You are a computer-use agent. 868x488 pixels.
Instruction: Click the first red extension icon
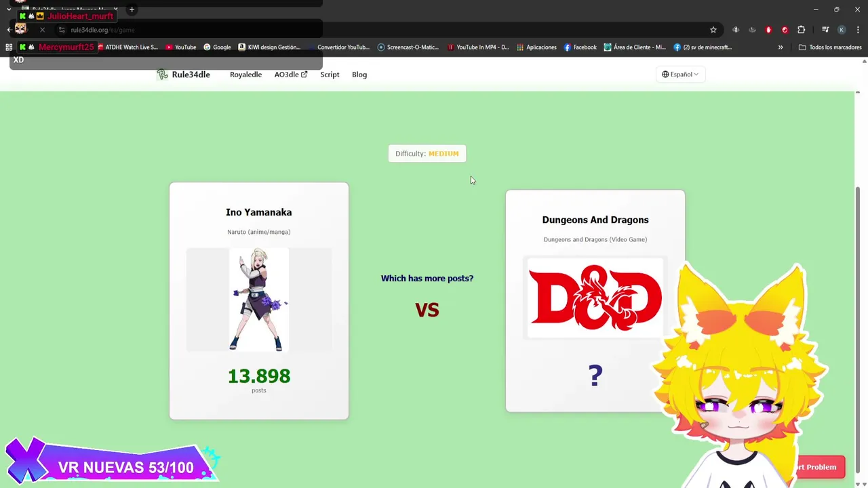[768, 30]
